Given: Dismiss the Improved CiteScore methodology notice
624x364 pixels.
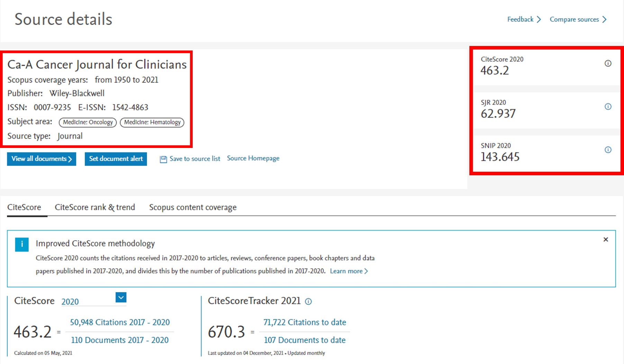Looking at the screenshot, I should point(605,240).
